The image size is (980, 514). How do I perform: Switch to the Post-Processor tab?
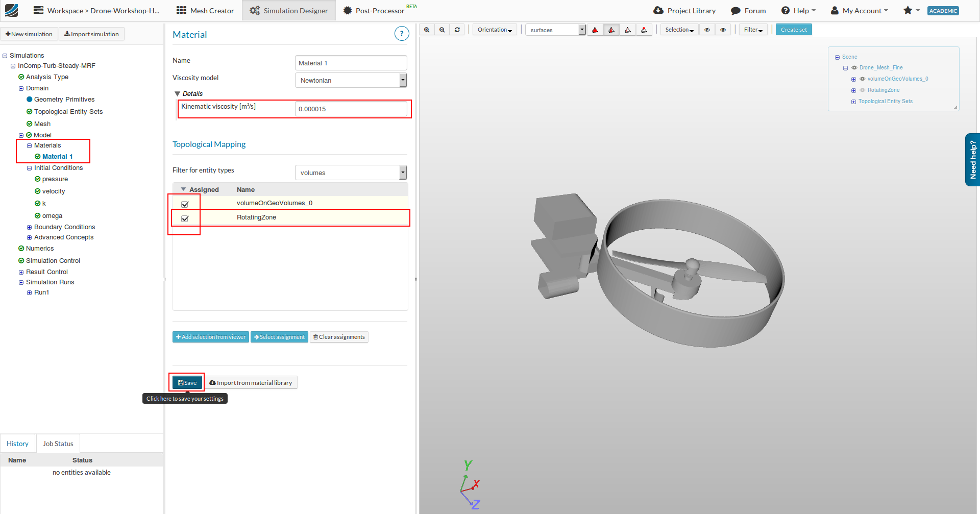click(380, 11)
